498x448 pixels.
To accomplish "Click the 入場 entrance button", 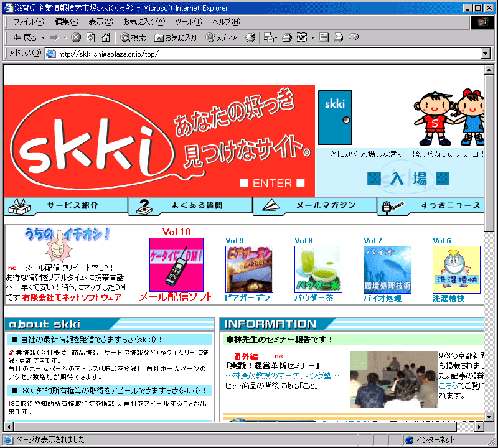I will (408, 179).
